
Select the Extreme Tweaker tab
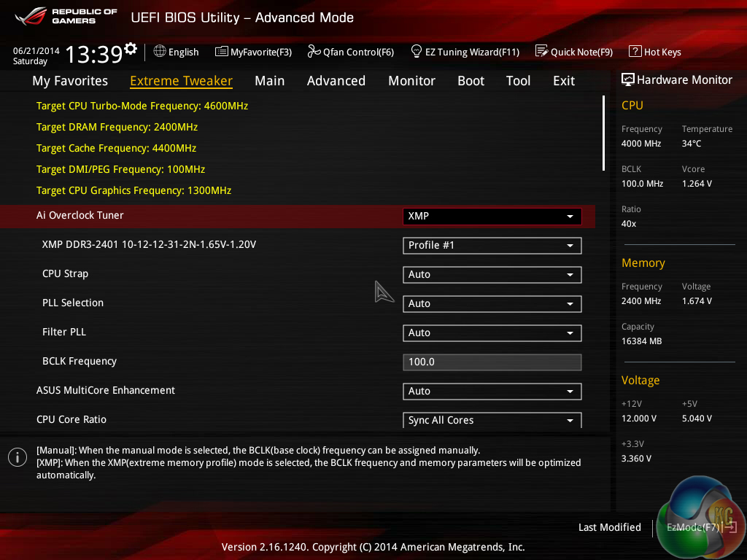tap(181, 81)
